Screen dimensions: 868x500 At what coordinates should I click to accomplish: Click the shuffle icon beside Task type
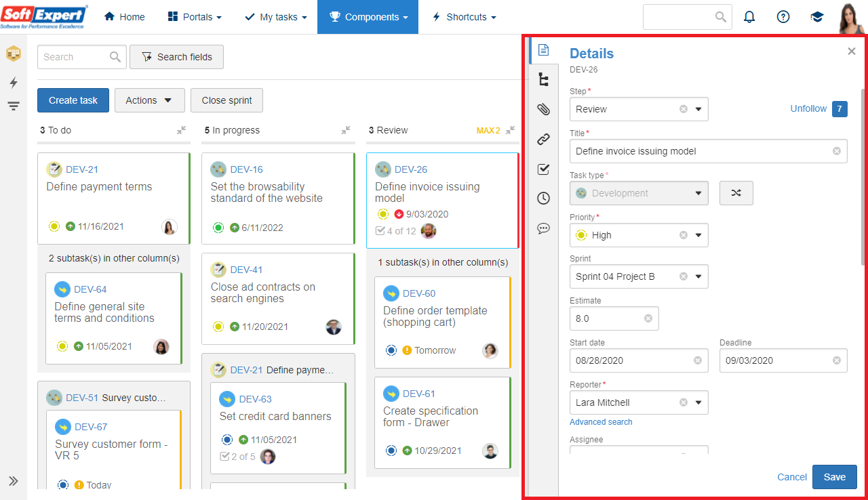point(736,193)
